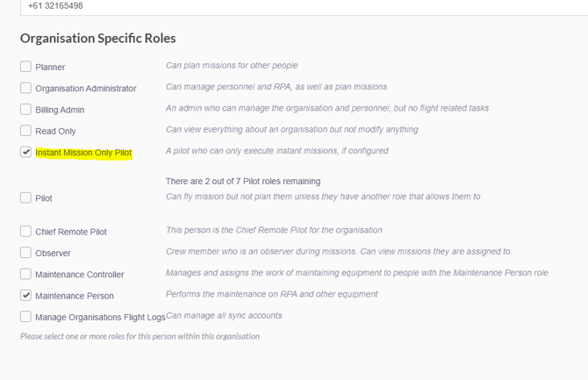588x380 pixels.
Task: Enable the Chief Remote Pilot checkbox
Action: tap(26, 232)
